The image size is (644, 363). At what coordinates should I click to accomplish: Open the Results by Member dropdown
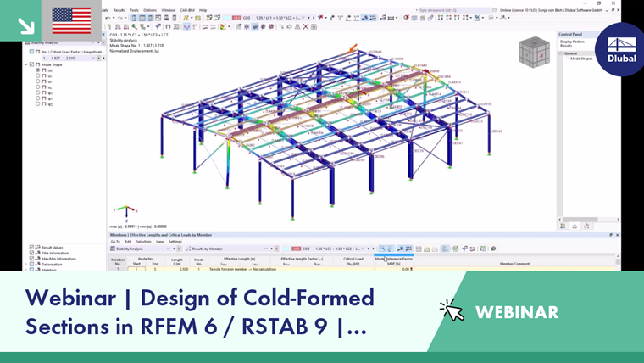point(266,249)
